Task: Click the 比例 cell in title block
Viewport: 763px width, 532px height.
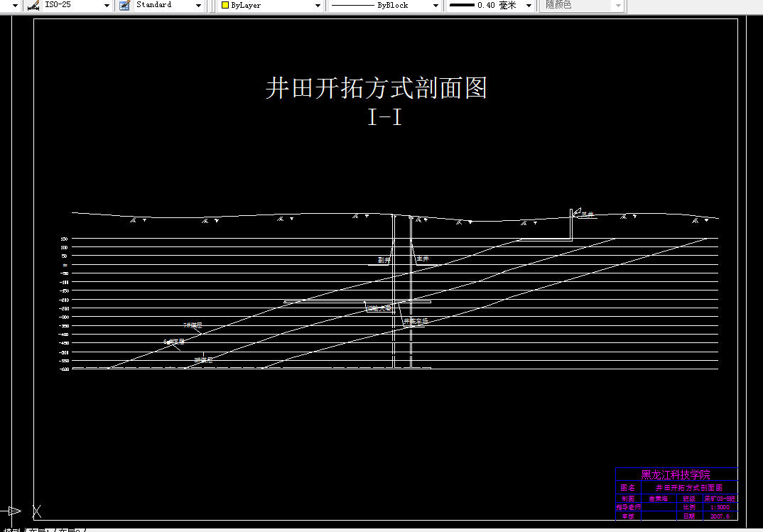Action: click(x=689, y=507)
